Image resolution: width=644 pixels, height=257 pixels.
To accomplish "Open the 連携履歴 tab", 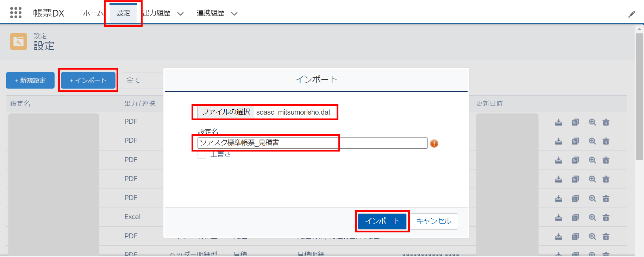I will pos(210,13).
